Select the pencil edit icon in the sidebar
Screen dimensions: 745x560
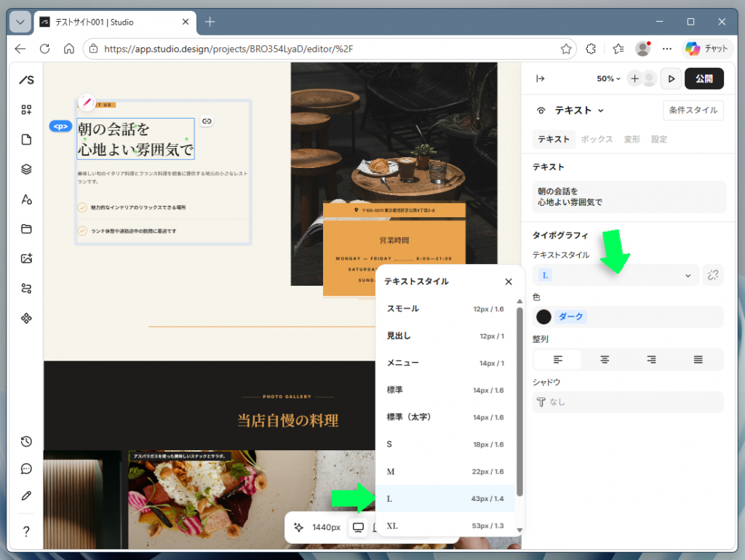coord(27,496)
